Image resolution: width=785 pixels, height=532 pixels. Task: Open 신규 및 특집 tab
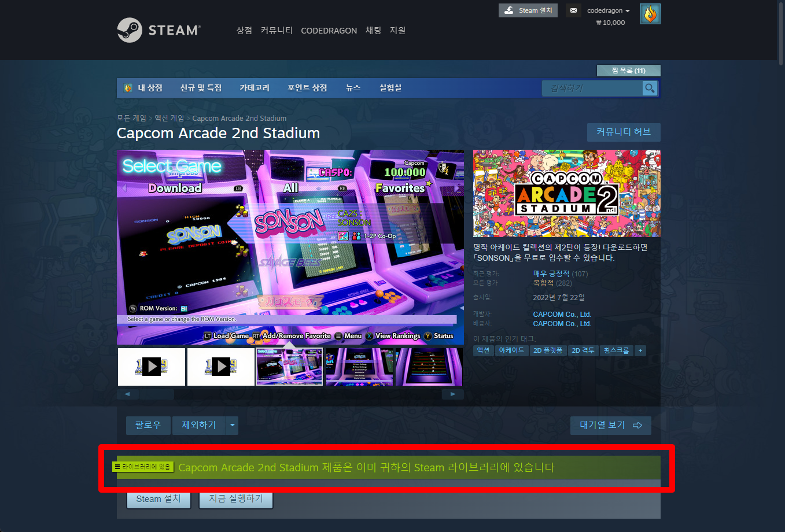pyautogui.click(x=201, y=88)
